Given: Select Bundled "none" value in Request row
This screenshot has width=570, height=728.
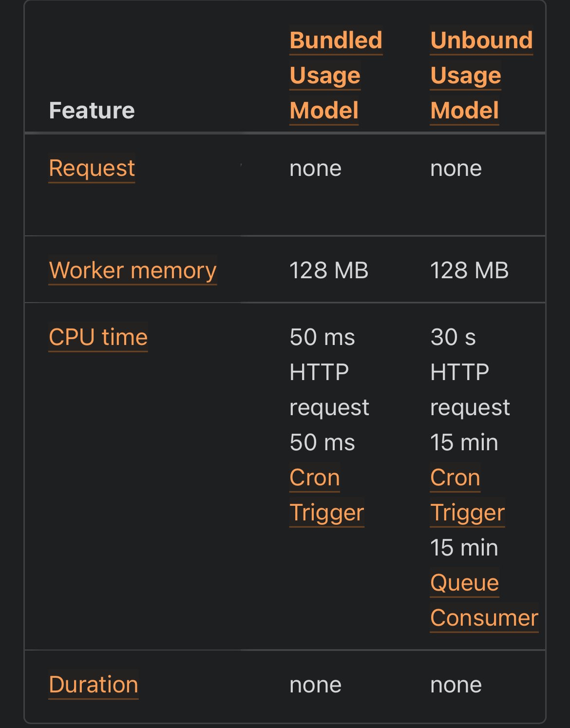Looking at the screenshot, I should [315, 169].
